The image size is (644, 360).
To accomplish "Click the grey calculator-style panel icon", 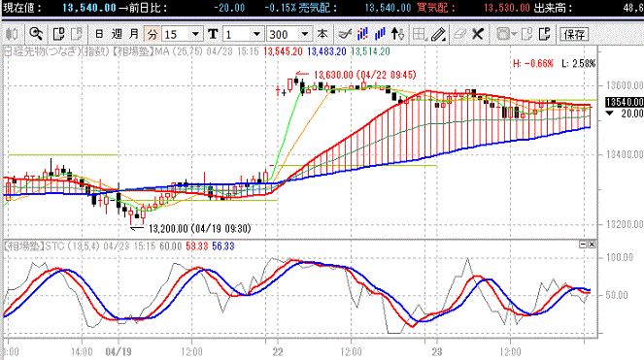I will [503, 34].
